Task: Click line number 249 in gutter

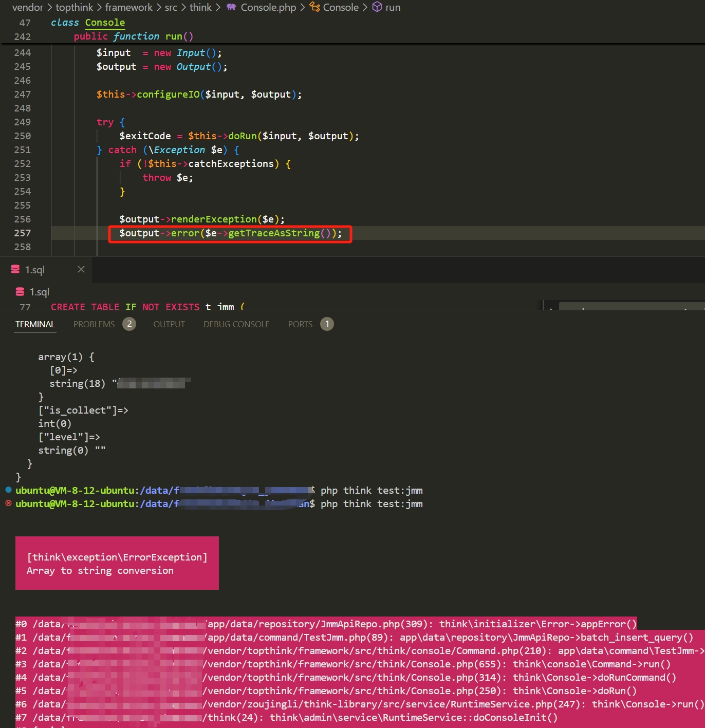Action: click(x=23, y=122)
